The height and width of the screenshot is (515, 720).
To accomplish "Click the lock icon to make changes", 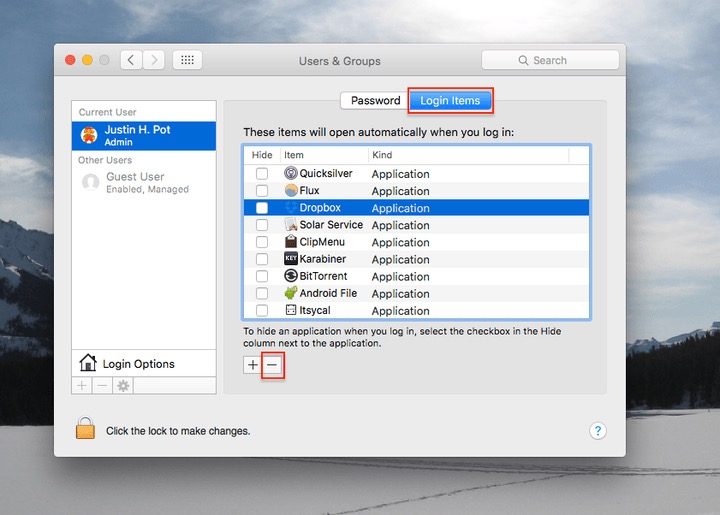I will point(85,429).
